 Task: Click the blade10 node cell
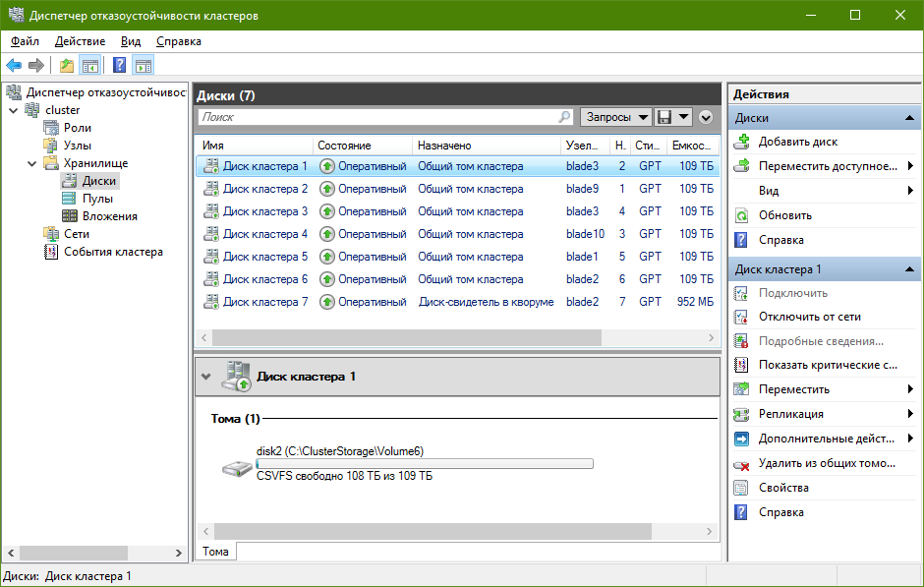(585, 234)
